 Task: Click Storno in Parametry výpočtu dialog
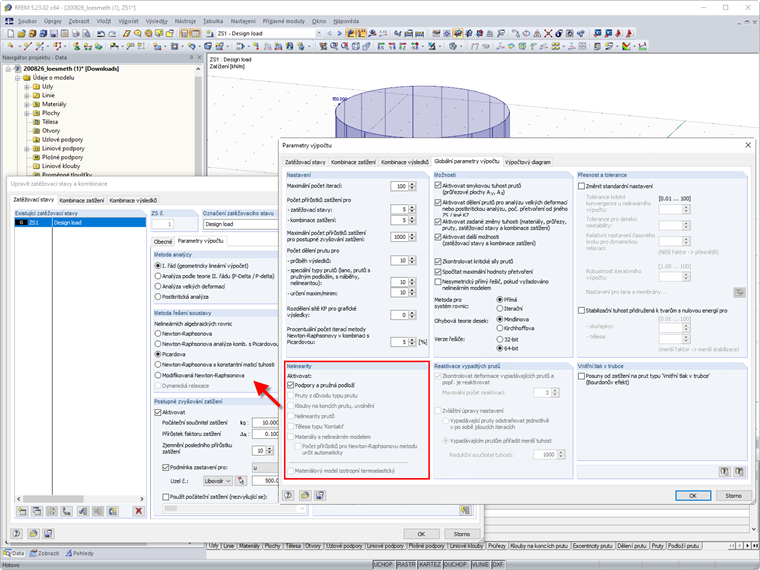click(x=733, y=495)
